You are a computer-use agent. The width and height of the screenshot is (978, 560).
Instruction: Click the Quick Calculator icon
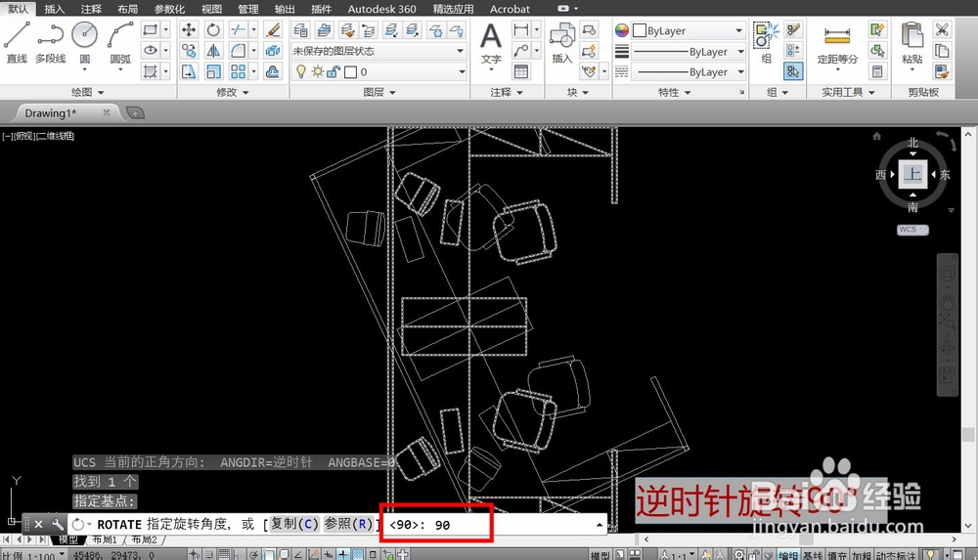(877, 71)
